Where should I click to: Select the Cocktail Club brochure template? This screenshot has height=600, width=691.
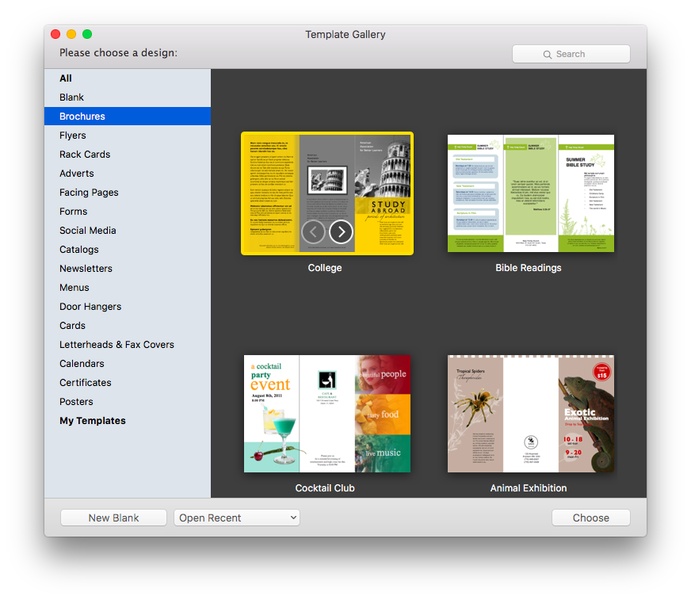(x=325, y=413)
